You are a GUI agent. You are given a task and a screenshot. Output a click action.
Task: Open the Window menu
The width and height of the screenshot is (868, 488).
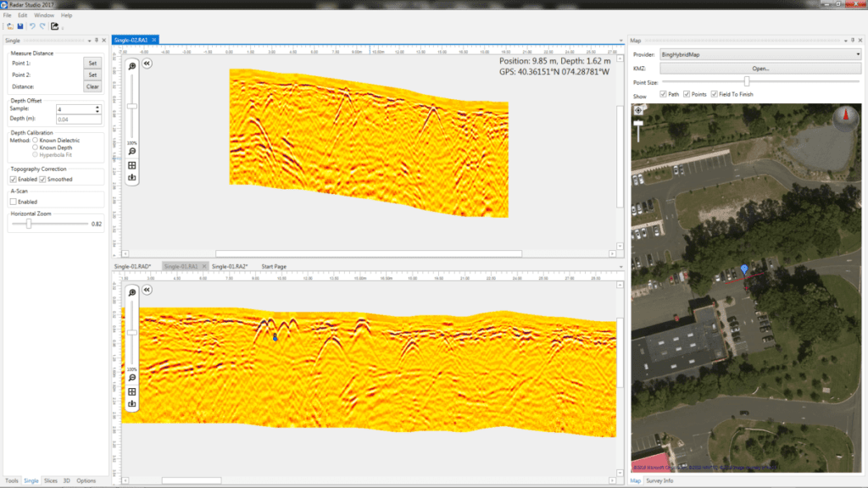pyautogui.click(x=43, y=15)
